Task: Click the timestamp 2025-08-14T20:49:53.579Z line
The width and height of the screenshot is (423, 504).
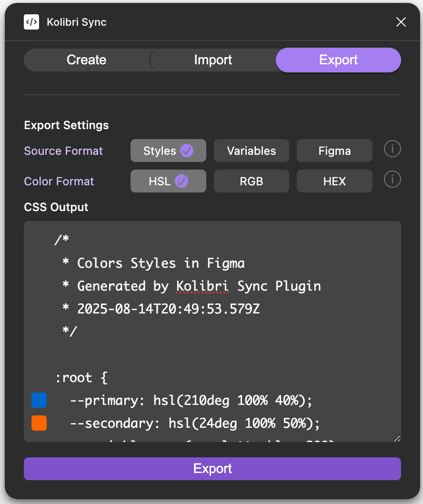Action: (161, 309)
